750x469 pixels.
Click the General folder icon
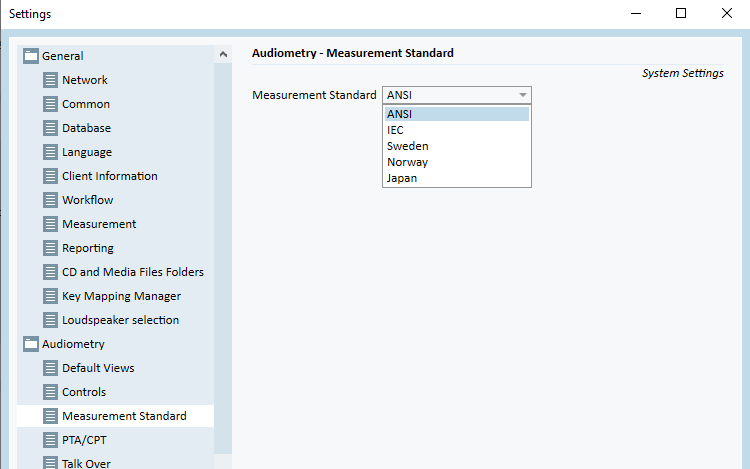point(31,56)
